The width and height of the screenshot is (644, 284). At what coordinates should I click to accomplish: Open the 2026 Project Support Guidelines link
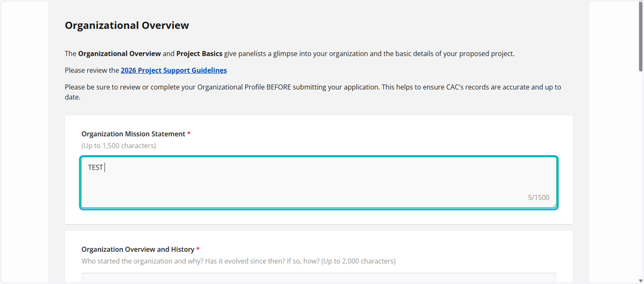tap(173, 70)
